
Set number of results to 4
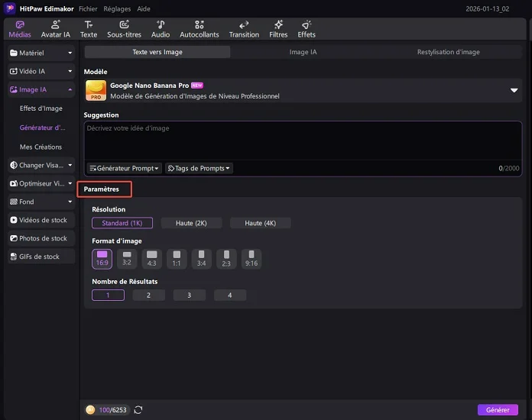click(x=230, y=296)
